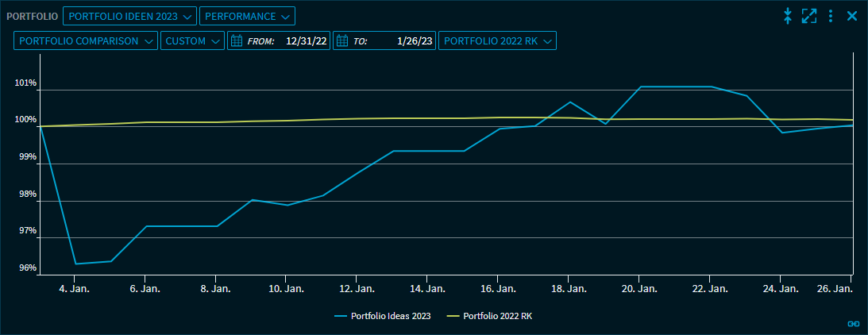The image size is (868, 335).
Task: Open the Custom time range dropdown
Action: (192, 41)
